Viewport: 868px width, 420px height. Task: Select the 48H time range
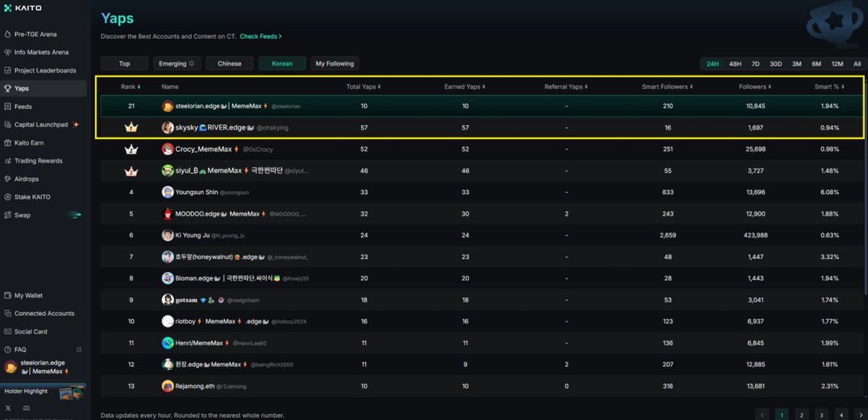click(x=735, y=64)
